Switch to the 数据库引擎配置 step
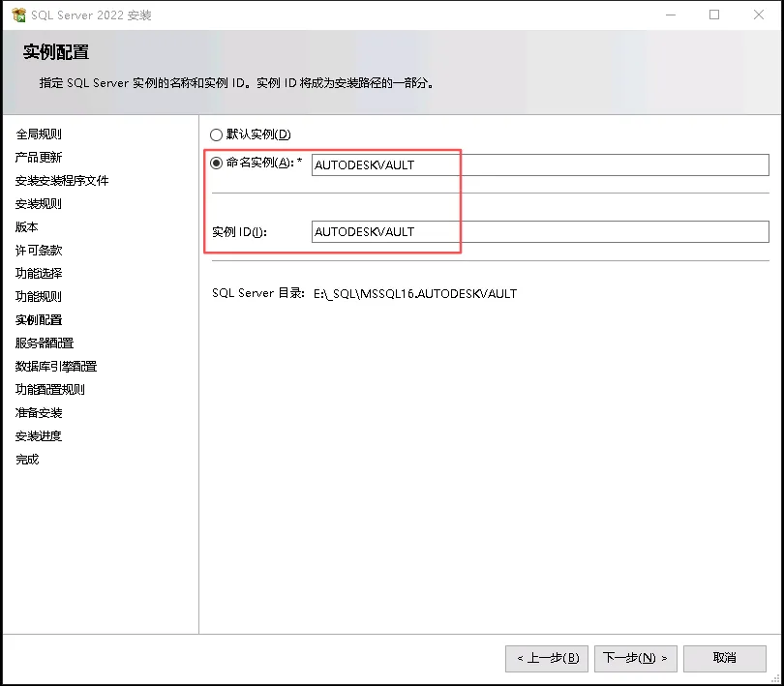784x686 pixels. (x=56, y=367)
